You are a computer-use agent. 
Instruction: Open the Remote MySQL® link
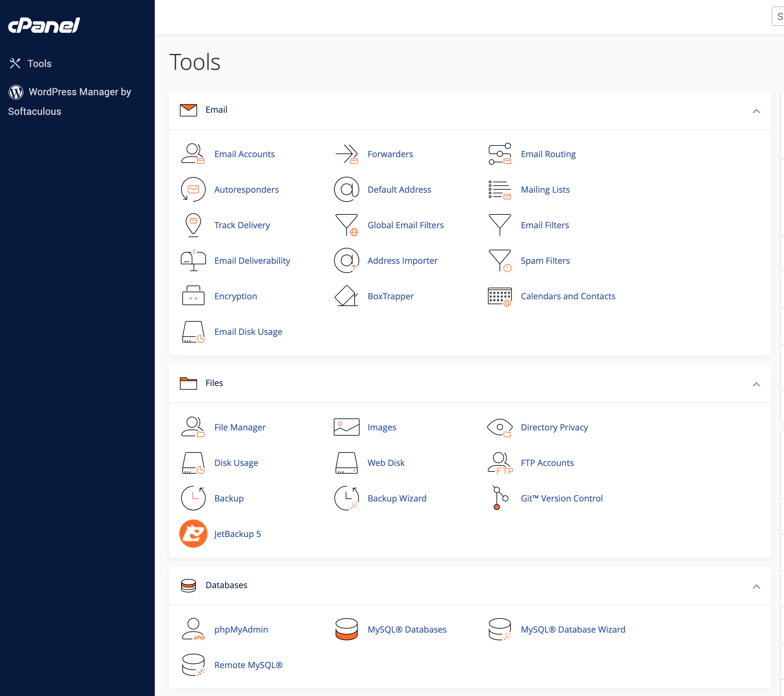tap(248, 665)
